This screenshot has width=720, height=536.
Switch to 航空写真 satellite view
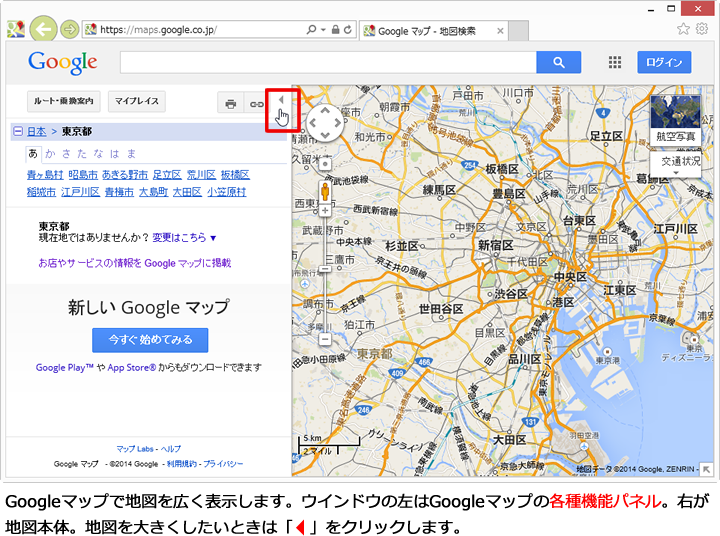675,120
